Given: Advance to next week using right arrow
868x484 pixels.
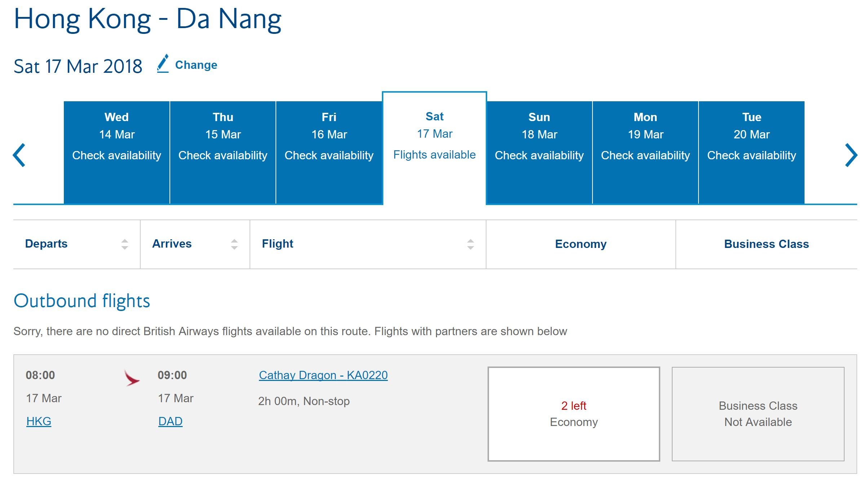Looking at the screenshot, I should point(851,155).
